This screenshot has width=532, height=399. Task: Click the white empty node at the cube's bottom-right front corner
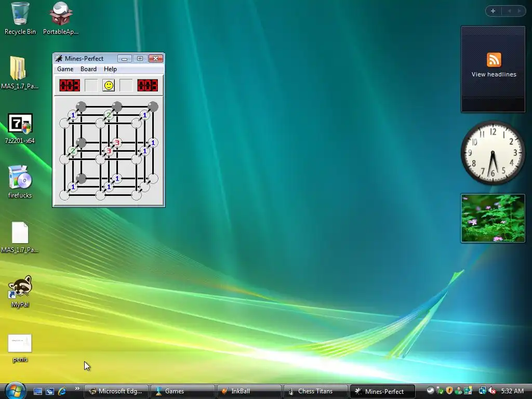[x=137, y=195]
